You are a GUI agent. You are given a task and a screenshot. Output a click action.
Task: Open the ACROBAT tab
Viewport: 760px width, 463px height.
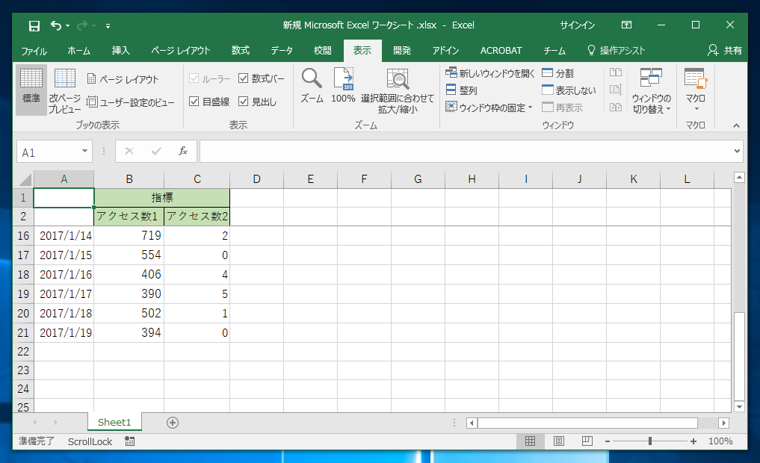[x=501, y=50]
